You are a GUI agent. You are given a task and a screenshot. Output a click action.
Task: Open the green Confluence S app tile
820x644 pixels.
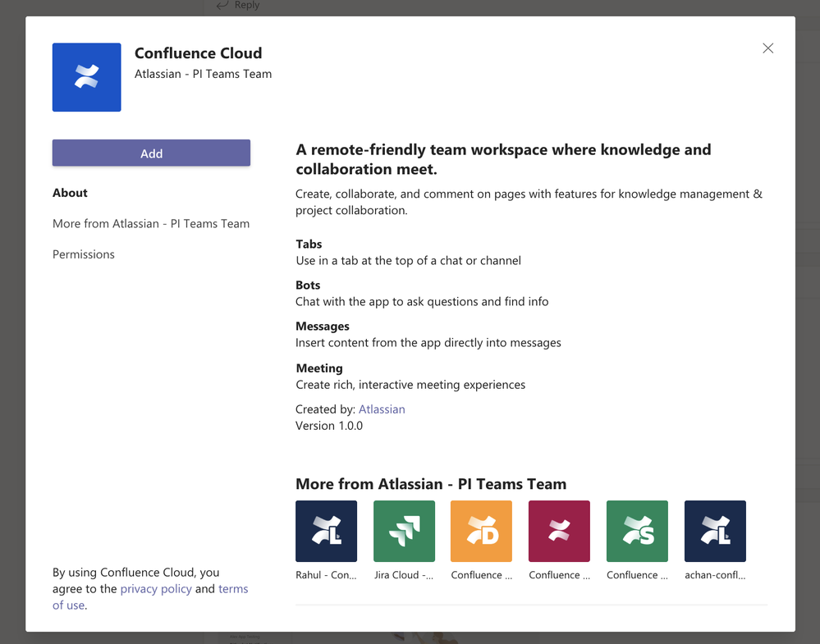(x=637, y=531)
